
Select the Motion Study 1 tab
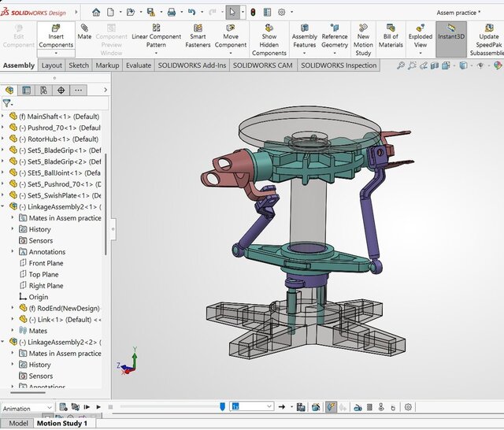coord(62,423)
